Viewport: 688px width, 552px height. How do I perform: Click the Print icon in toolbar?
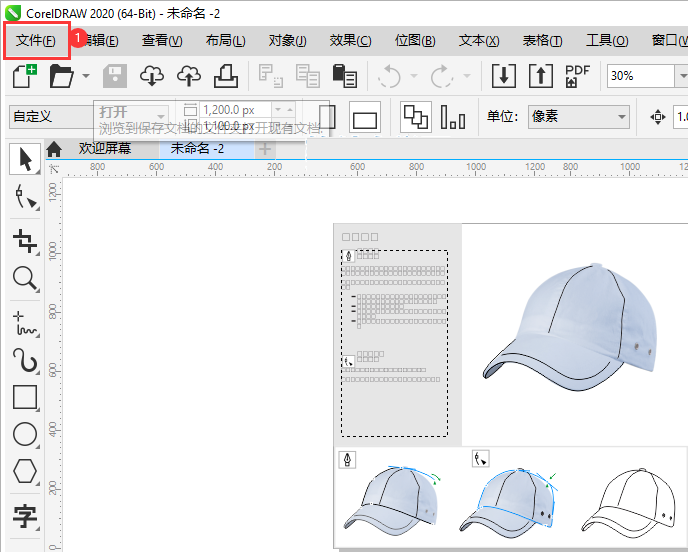click(226, 76)
